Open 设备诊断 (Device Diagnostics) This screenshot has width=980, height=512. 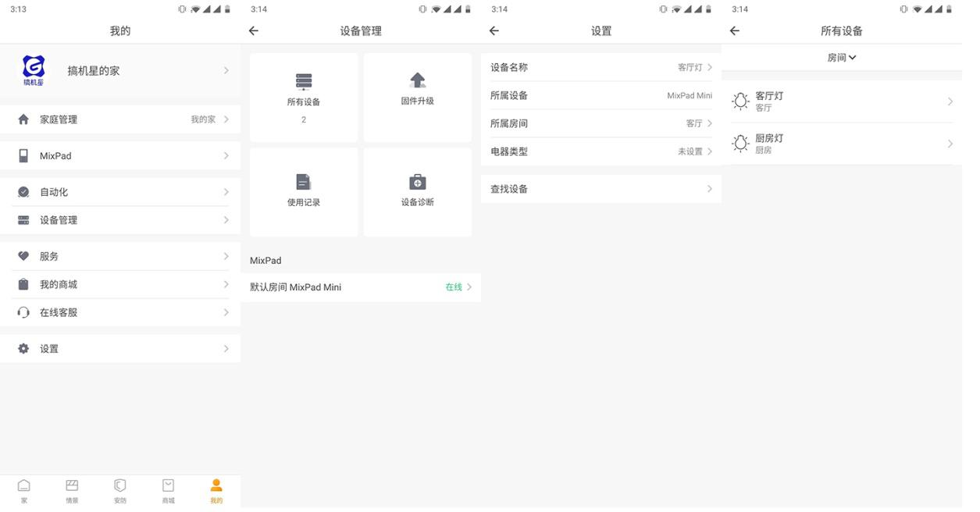coord(417,191)
